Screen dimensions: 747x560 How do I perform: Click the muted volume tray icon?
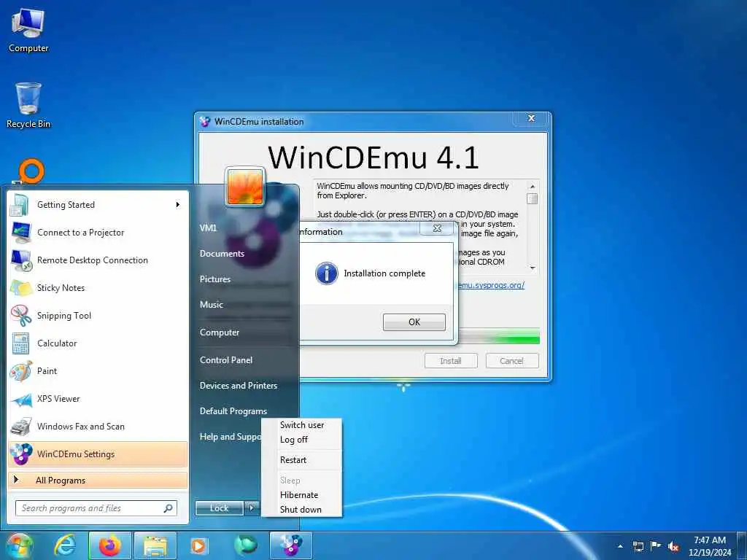[673, 547]
